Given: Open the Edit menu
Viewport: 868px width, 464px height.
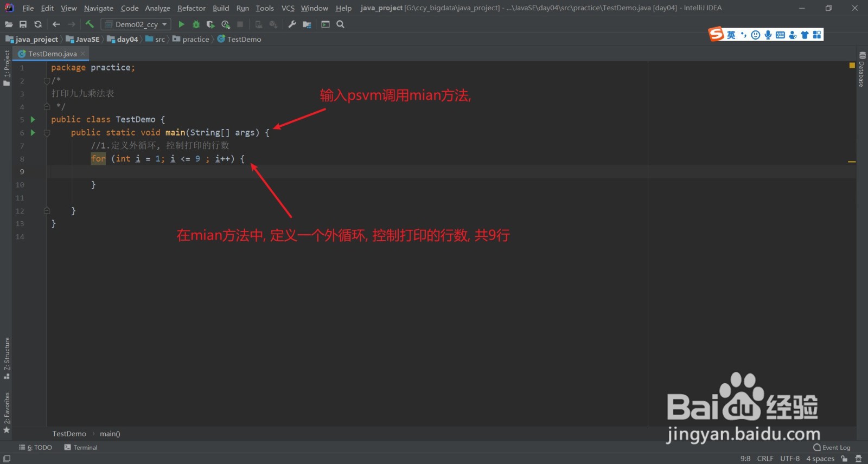Looking at the screenshot, I should 47,8.
